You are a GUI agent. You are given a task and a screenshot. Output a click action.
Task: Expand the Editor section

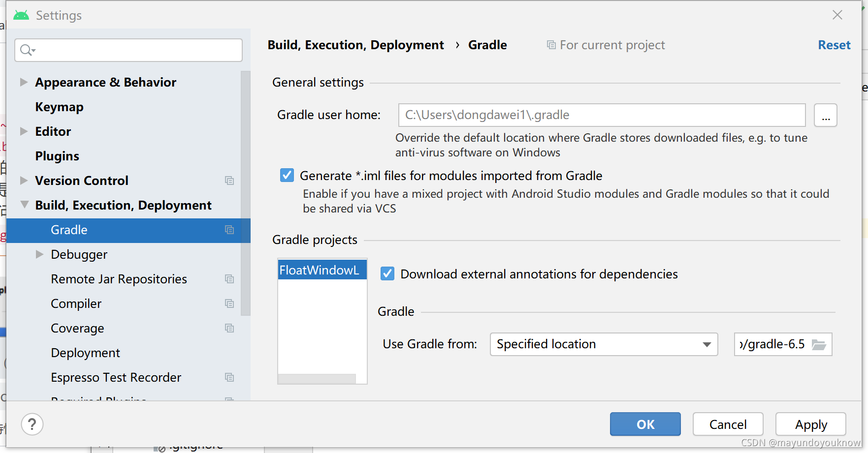(24, 131)
